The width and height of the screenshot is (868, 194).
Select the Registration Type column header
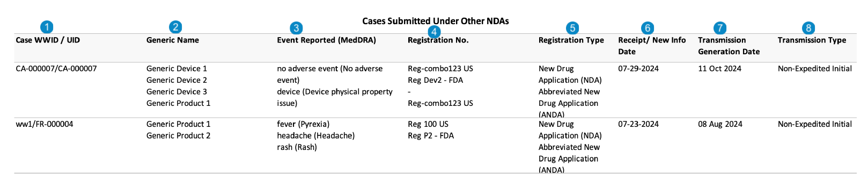click(571, 40)
